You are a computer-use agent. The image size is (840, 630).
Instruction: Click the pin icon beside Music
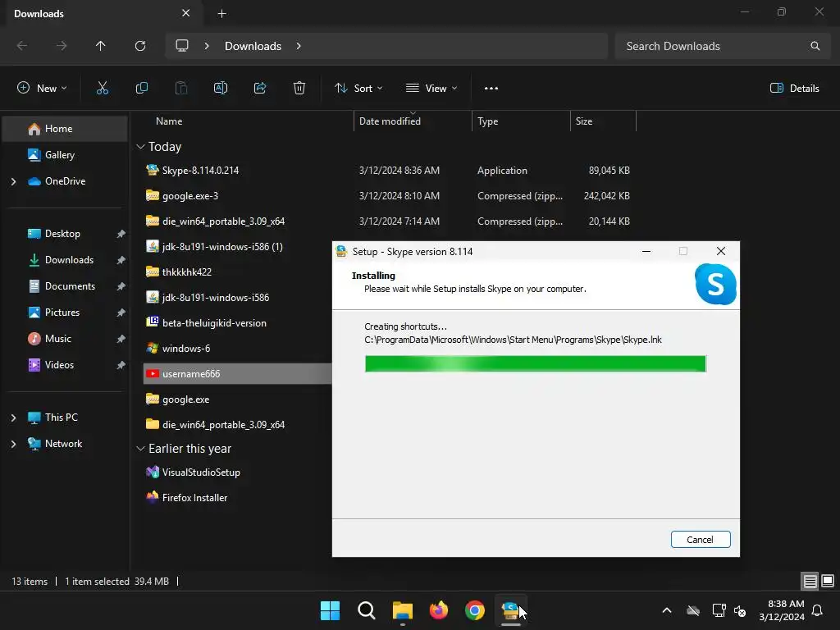point(121,339)
